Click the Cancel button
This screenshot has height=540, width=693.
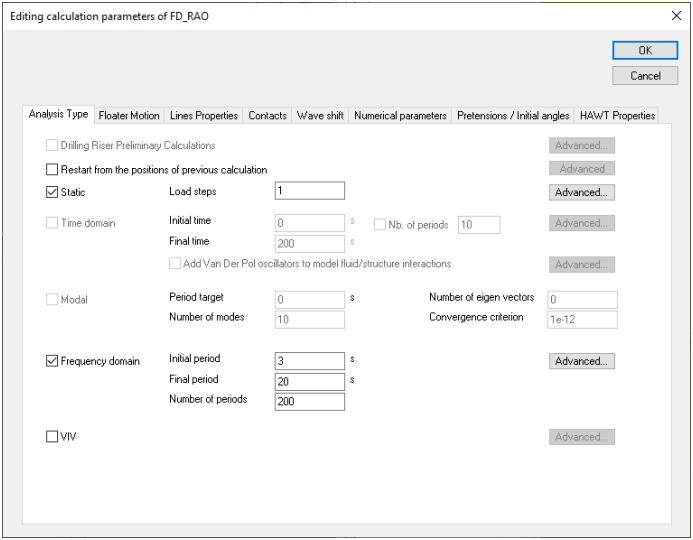[645, 76]
